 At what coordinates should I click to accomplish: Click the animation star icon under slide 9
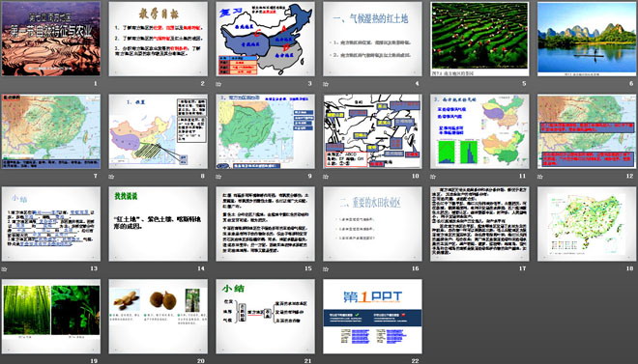[218, 177]
